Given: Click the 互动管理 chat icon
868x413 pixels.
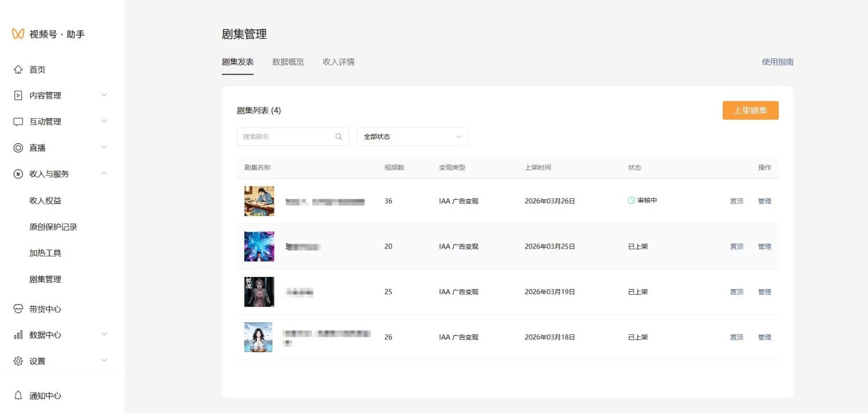Looking at the screenshot, I should coord(20,121).
